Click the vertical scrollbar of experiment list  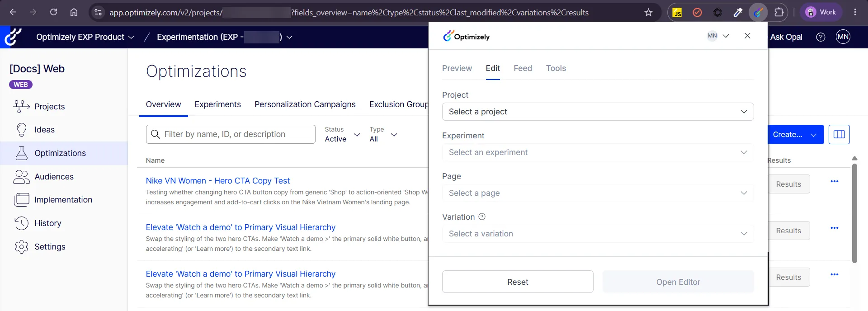coord(854,212)
